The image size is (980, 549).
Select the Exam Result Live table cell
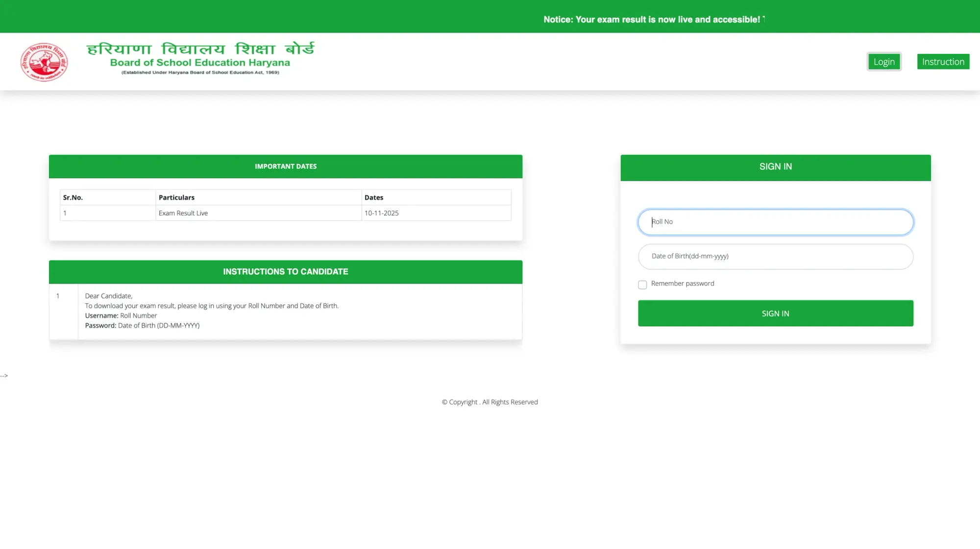[183, 213]
